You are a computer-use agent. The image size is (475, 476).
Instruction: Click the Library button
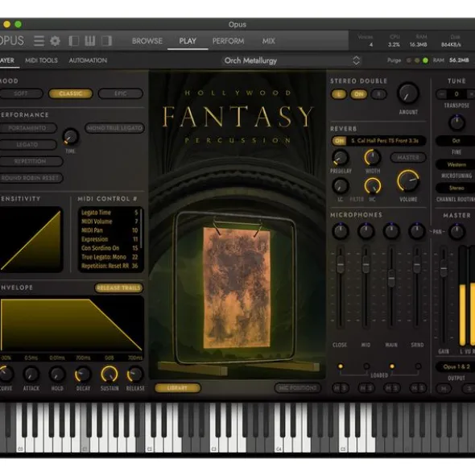point(177,387)
